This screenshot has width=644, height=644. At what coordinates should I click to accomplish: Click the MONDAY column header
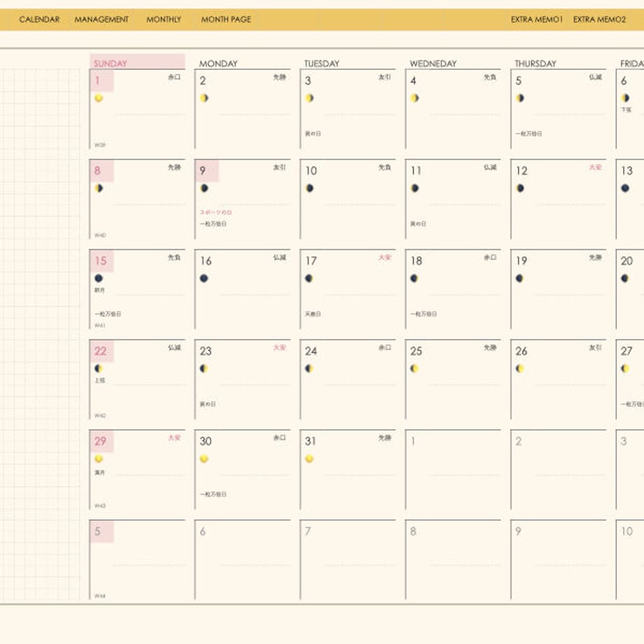(x=218, y=64)
